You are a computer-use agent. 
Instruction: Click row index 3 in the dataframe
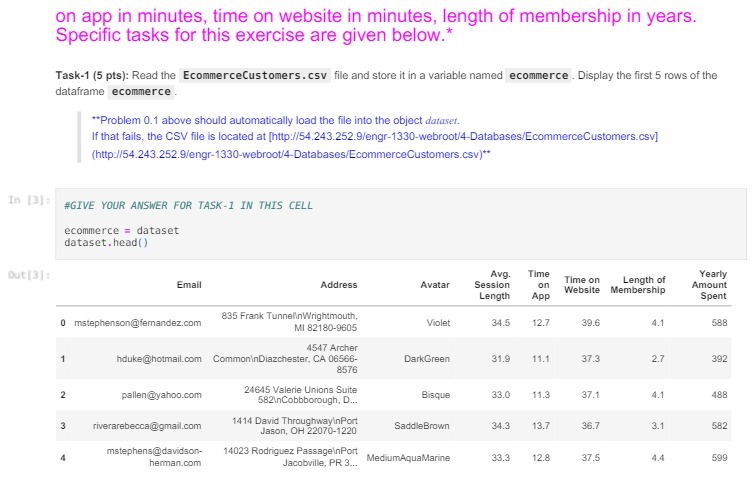pos(63,426)
